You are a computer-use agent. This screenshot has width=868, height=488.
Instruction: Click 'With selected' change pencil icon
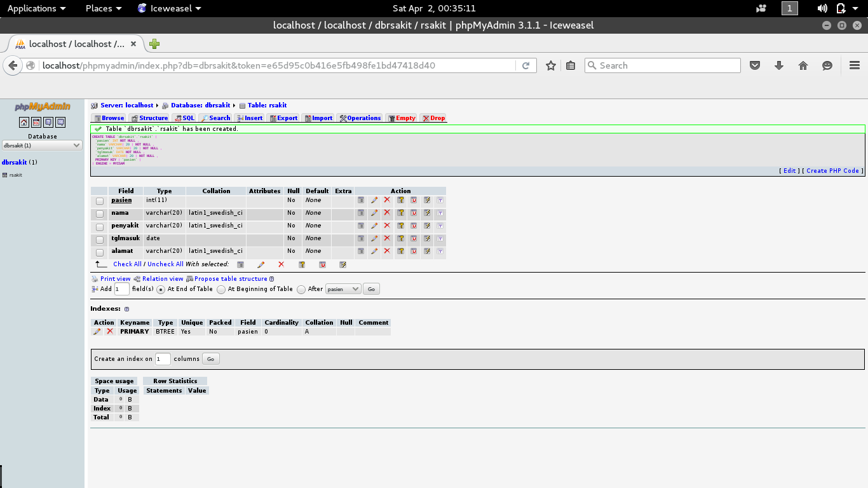261,264
